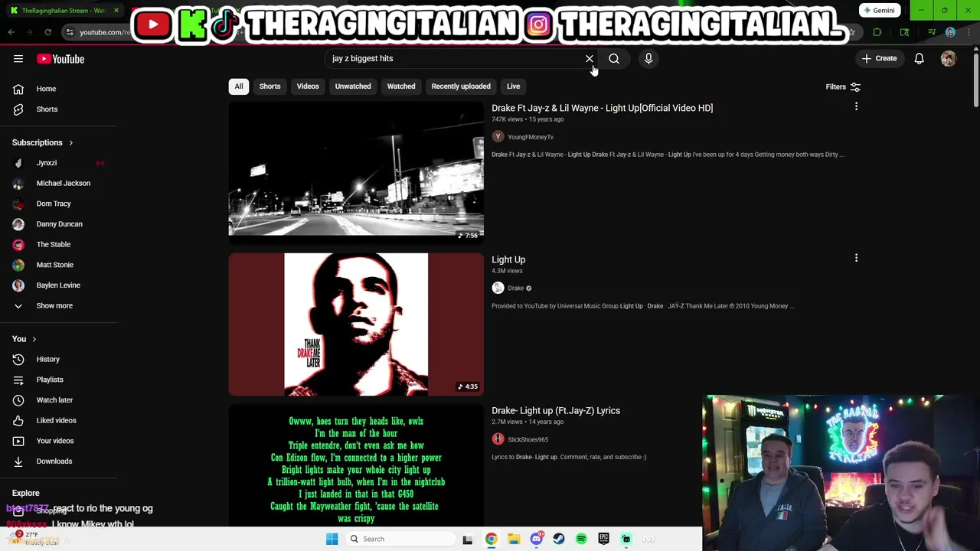
Task: Open the YouTube hamburger guide menu
Action: (18, 59)
